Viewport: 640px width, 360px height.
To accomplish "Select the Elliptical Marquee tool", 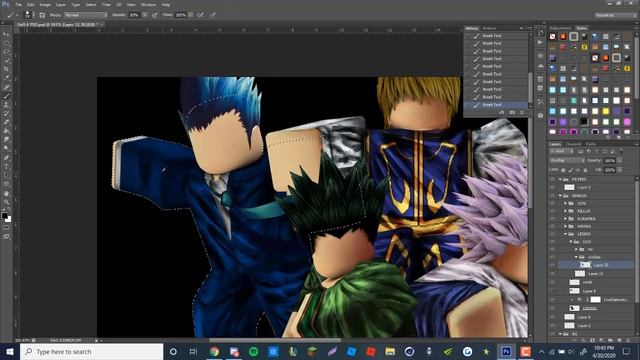I will coord(6,43).
